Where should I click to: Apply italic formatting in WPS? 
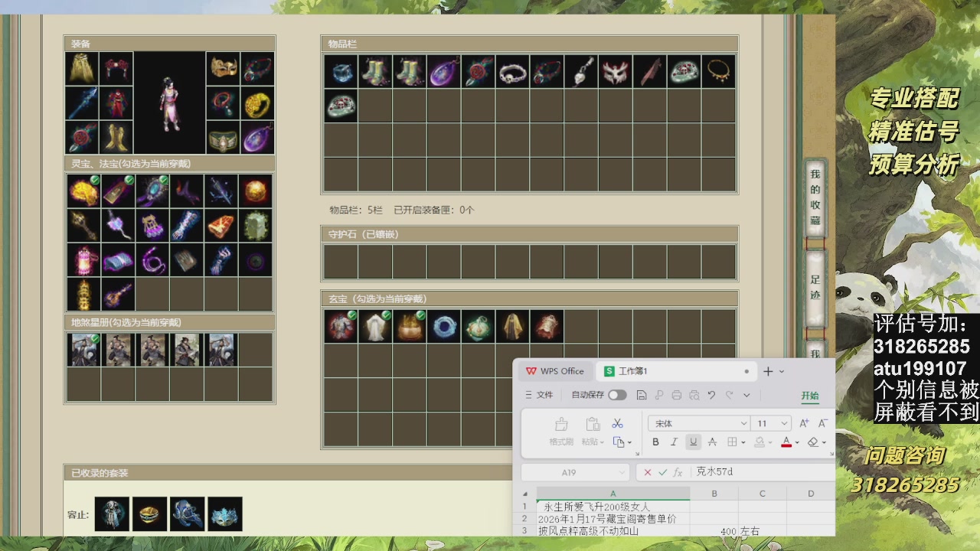coord(674,442)
